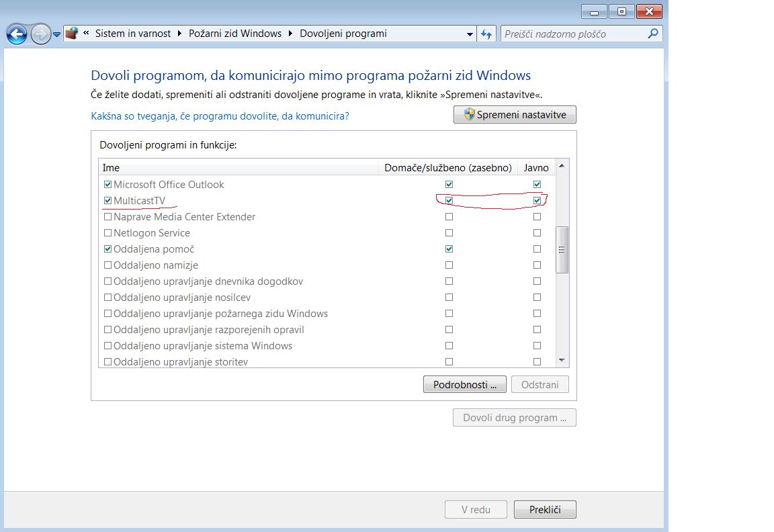This screenshot has width=774, height=532.
Task: Expand the address bar history dropdown
Action: click(470, 34)
